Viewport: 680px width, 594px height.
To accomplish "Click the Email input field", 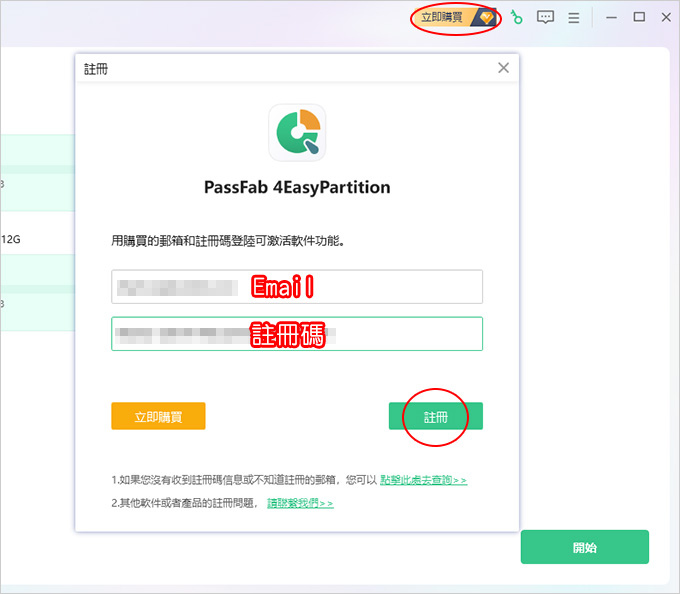I will [297, 287].
